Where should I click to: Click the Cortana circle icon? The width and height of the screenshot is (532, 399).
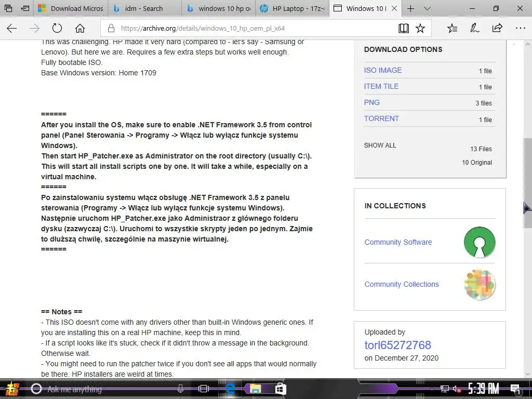tap(36, 389)
